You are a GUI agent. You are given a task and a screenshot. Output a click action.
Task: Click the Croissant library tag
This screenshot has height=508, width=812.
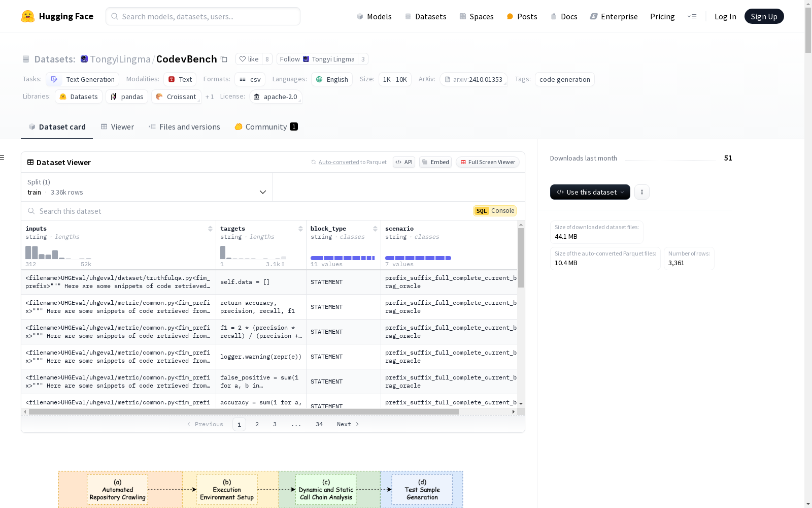[176, 97]
